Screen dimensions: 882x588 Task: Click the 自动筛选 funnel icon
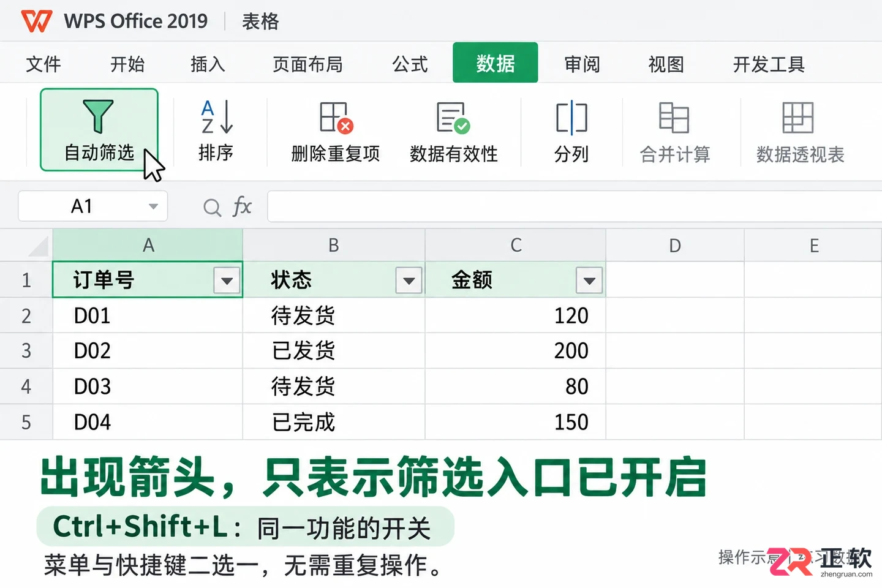click(98, 116)
